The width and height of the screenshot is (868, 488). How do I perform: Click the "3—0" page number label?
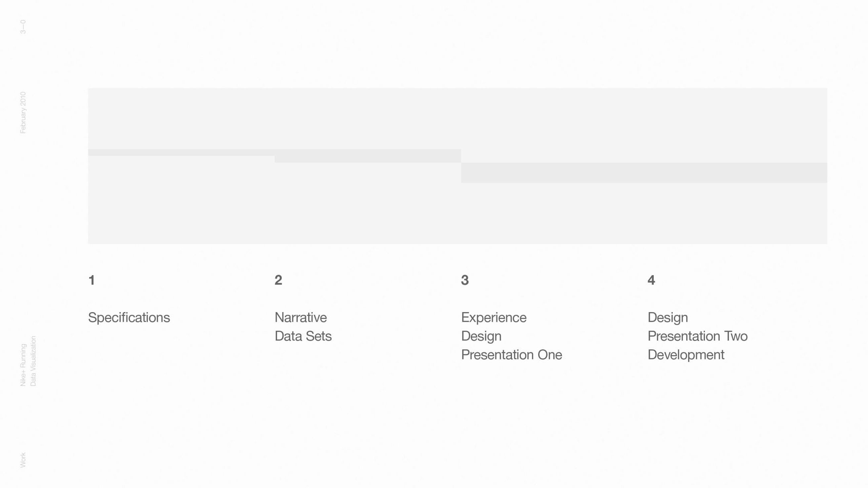pyautogui.click(x=23, y=27)
